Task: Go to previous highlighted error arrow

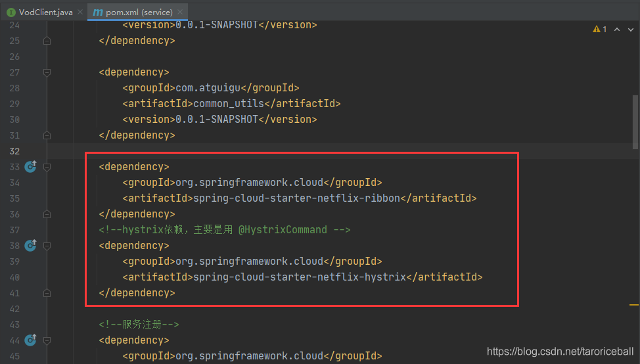Action: (x=617, y=30)
